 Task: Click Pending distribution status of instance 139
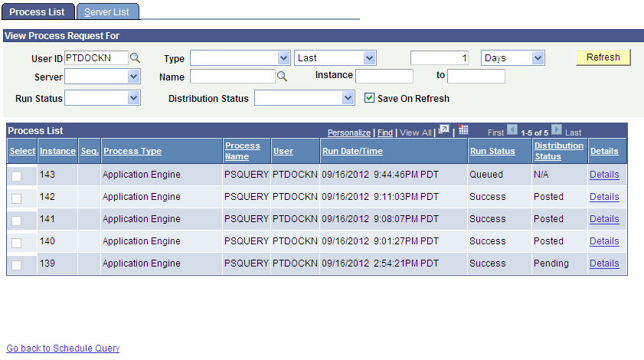coord(551,263)
